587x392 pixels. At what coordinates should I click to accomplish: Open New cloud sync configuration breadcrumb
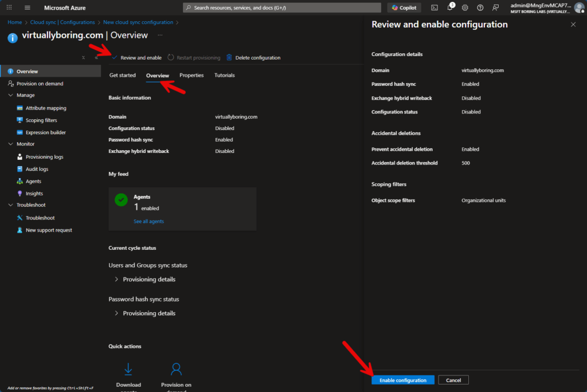point(138,22)
